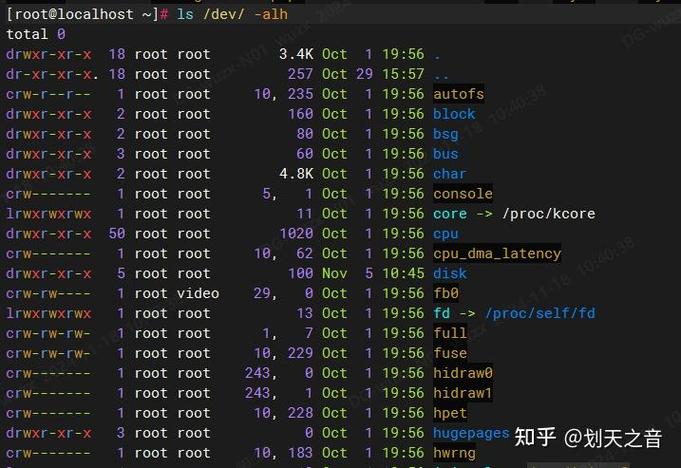
Task: Select the '[root@localhost ~]#' prompt
Action: pos(87,14)
